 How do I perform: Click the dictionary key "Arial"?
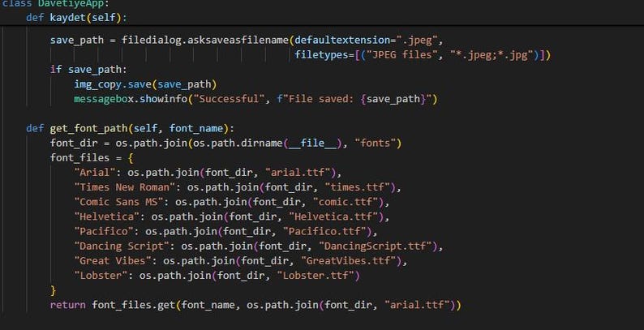coord(95,173)
